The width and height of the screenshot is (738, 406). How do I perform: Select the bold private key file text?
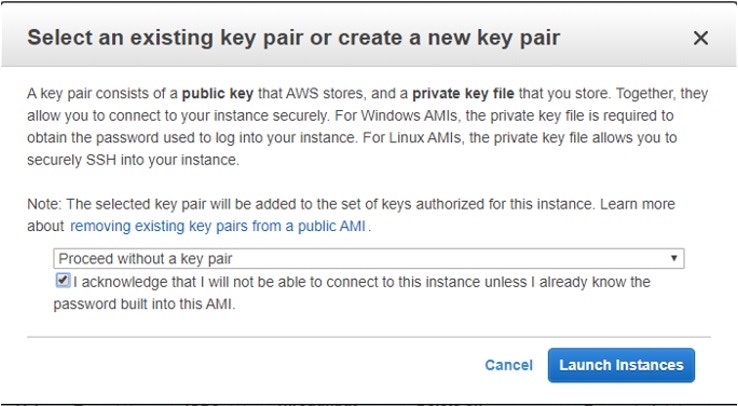coord(463,94)
